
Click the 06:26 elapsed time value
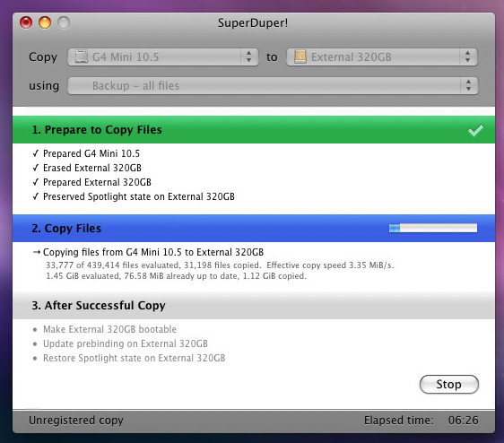(x=463, y=421)
